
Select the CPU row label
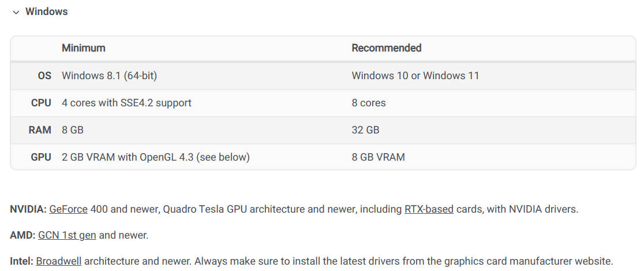41,103
